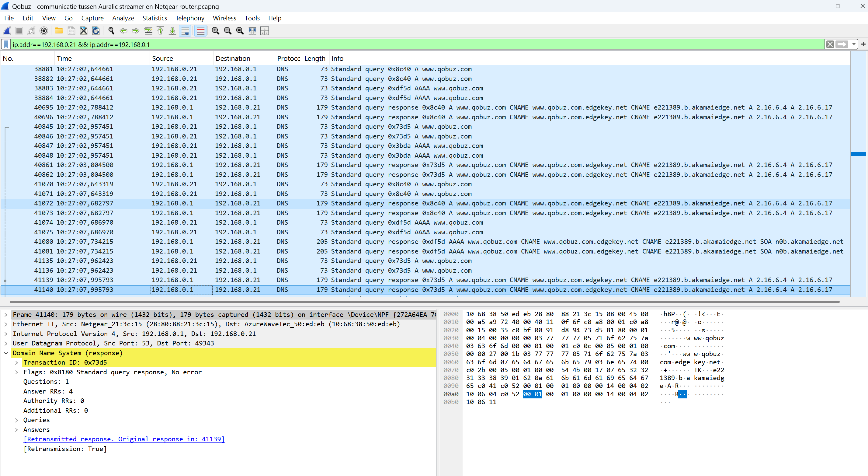Apply the display filter arrow

[x=842, y=44]
